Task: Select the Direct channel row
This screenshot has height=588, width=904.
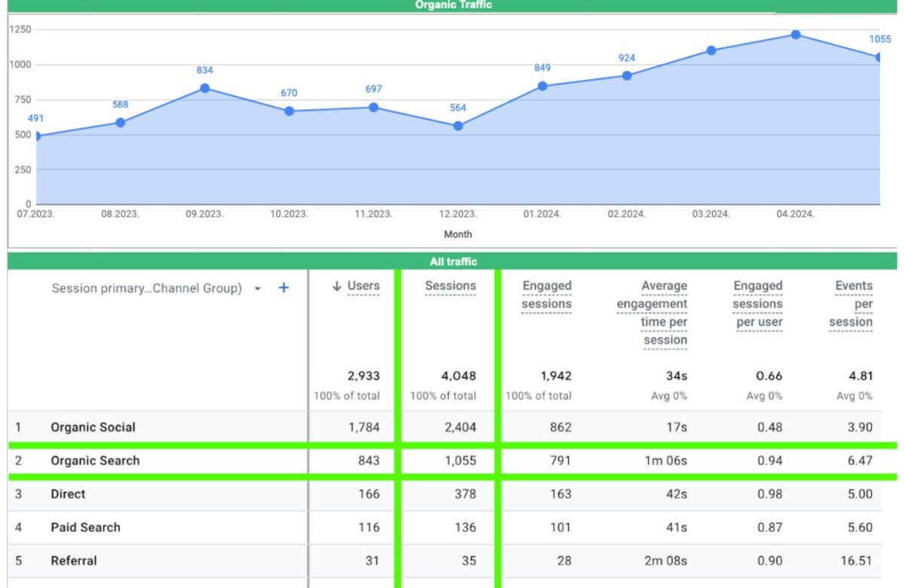Action: click(68, 494)
